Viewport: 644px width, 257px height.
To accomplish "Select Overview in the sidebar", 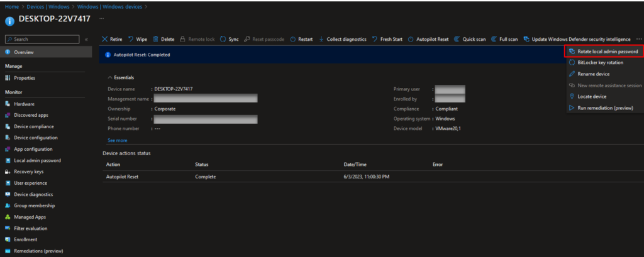I will (x=46, y=52).
